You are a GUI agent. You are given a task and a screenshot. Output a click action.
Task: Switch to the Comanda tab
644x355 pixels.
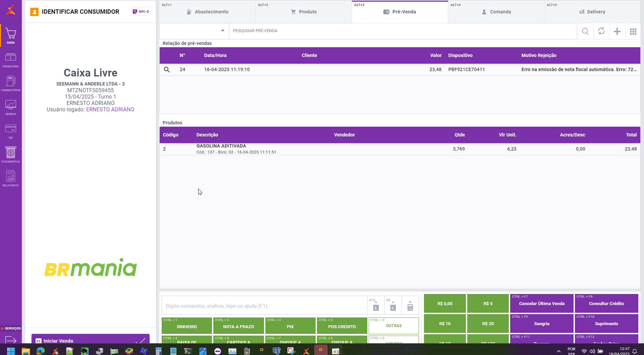[496, 12]
